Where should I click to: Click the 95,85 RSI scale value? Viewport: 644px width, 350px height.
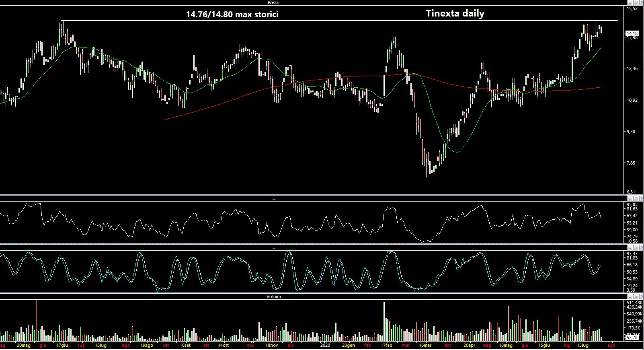click(x=632, y=204)
